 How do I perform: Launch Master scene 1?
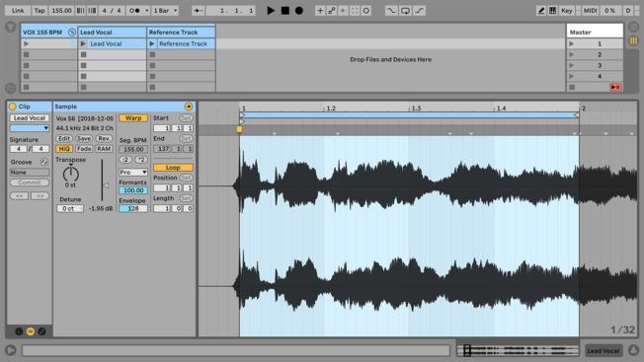571,43
